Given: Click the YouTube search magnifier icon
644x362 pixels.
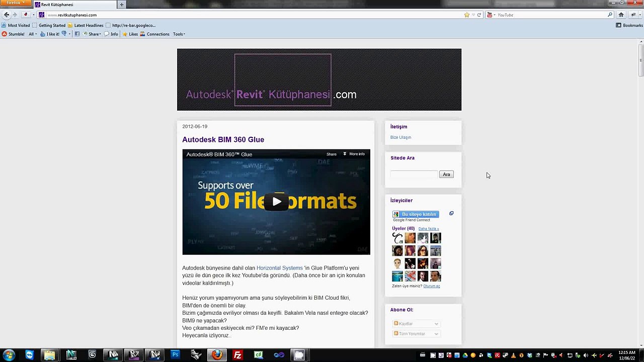Looking at the screenshot, I should coord(610,15).
